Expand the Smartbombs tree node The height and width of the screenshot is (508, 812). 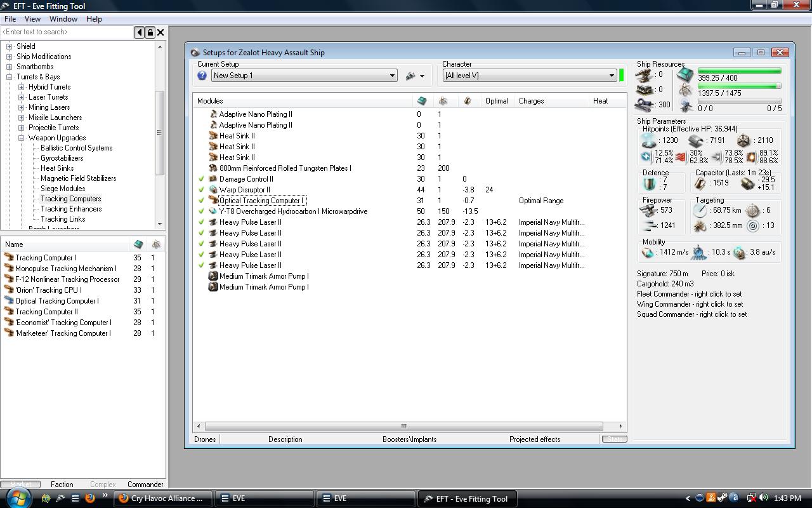click(x=10, y=67)
